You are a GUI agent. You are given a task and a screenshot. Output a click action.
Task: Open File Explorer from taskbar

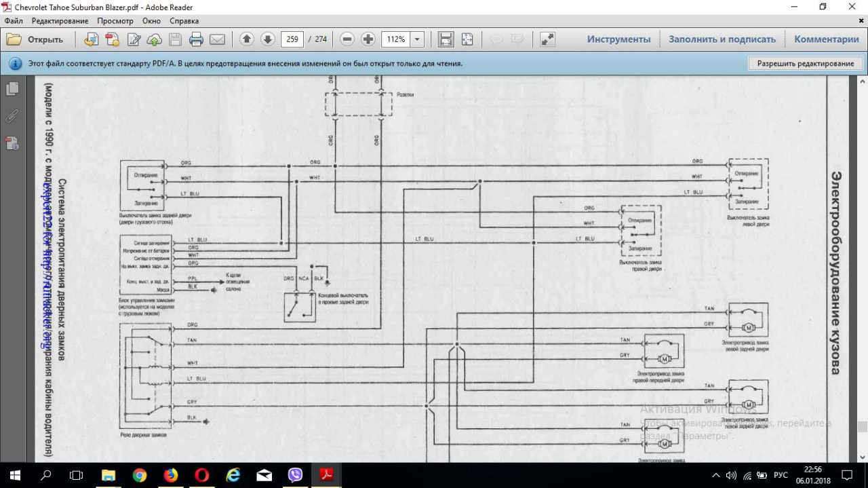108,475
